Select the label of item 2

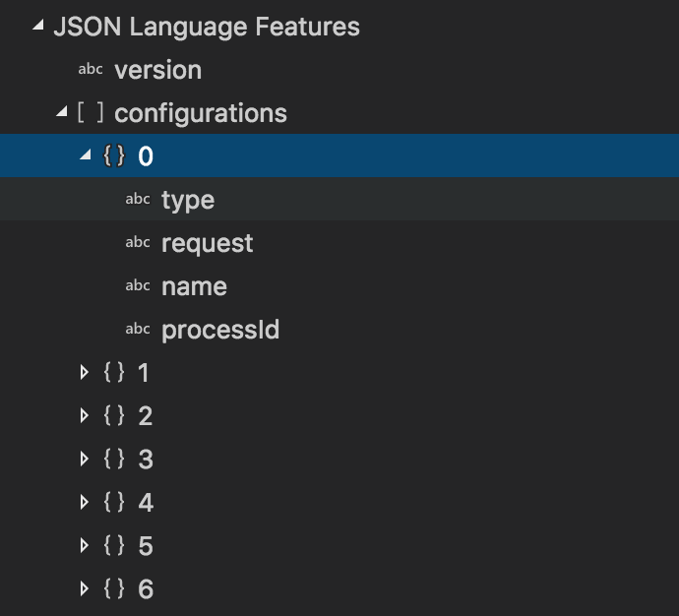click(145, 416)
